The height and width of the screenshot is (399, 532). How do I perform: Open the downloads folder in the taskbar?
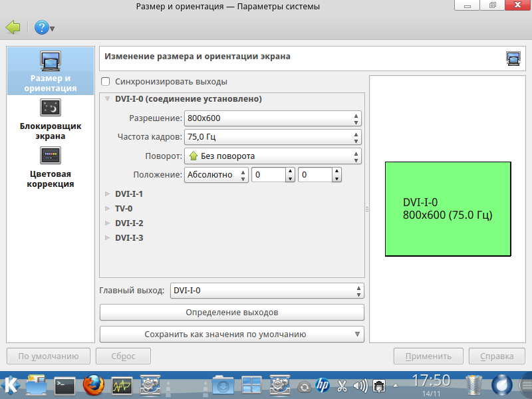(x=223, y=386)
